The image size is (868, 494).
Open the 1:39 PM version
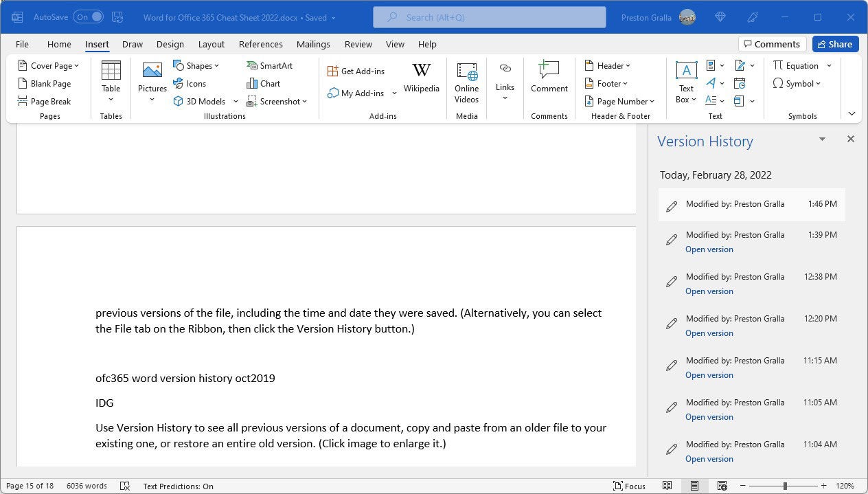point(709,249)
